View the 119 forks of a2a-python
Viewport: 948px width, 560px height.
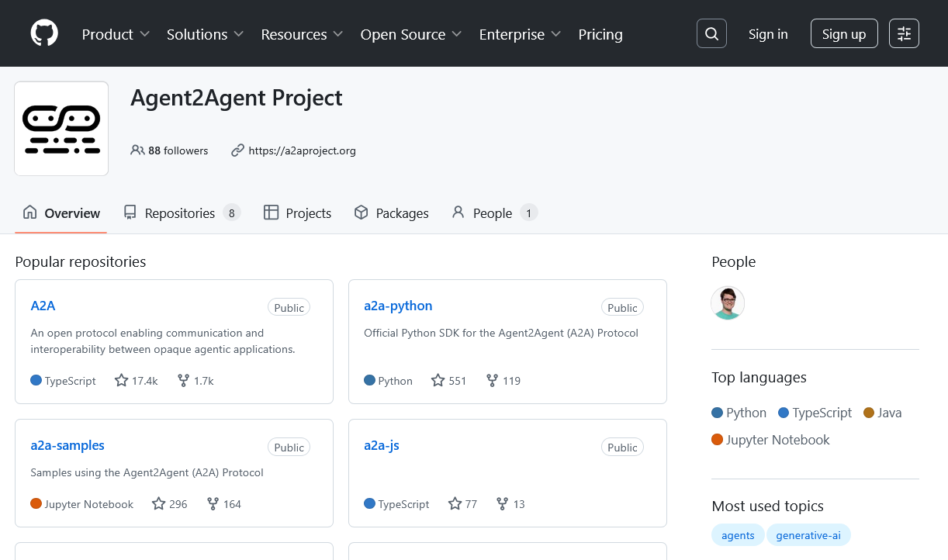click(503, 381)
